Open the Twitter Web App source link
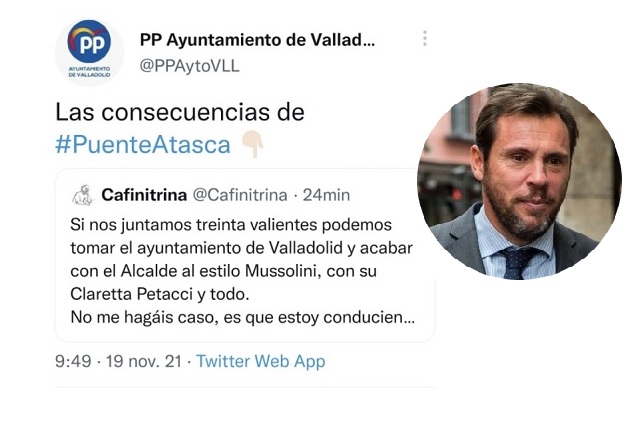Image resolution: width=640 pixels, height=426 pixels. [261, 361]
